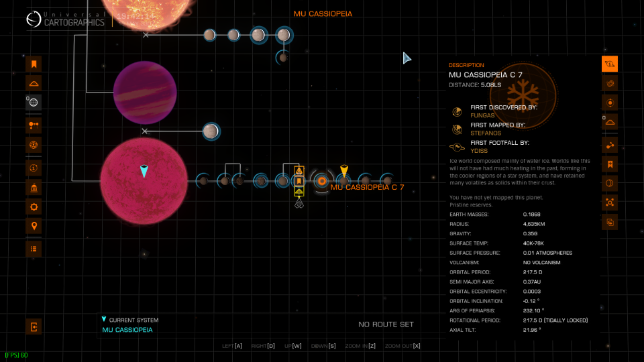The image size is (644, 362).
Task: Add bookmark using right sidebar bookmark-plus icon
Action: [x=610, y=165]
